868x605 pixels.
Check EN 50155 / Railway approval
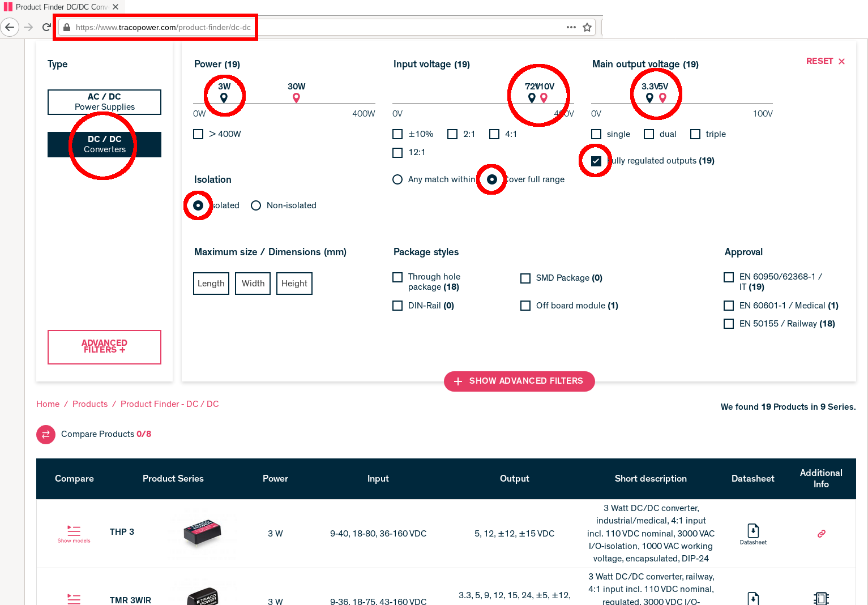pyautogui.click(x=729, y=324)
